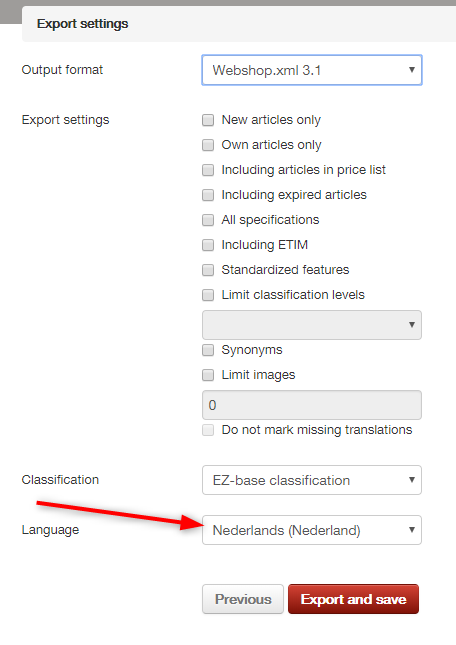Enable New articles only checkbox
456x645 pixels.
(x=208, y=120)
